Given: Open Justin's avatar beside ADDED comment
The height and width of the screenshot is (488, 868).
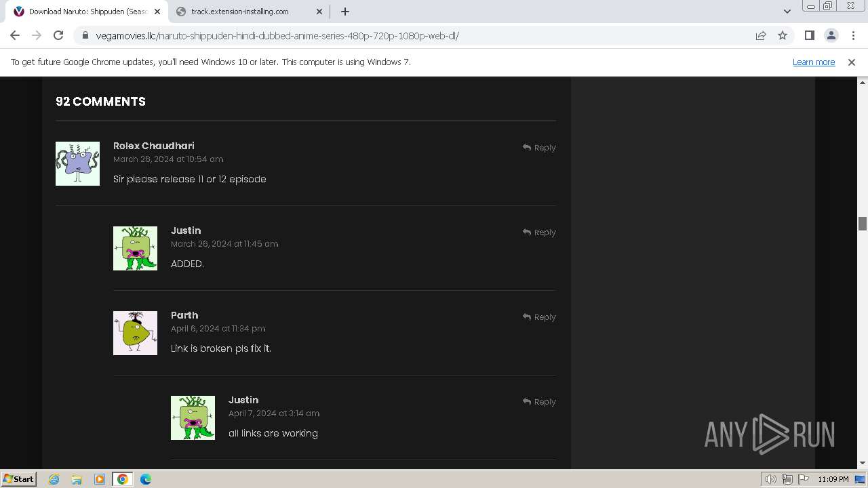Looking at the screenshot, I should coord(135,248).
